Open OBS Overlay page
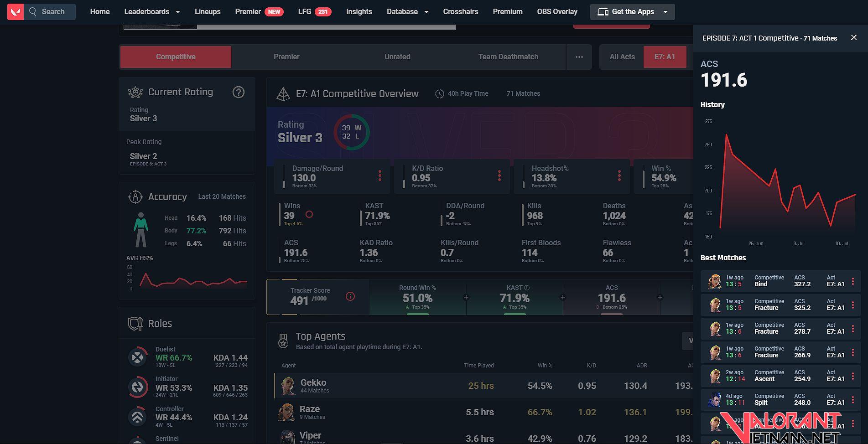868x444 pixels. (557, 11)
